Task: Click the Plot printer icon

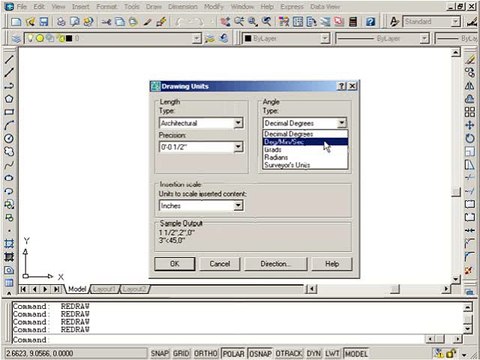Action: 61,22
